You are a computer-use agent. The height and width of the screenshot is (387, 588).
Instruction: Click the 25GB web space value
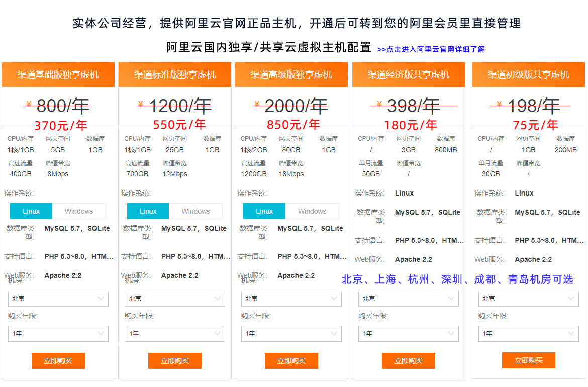pos(175,150)
